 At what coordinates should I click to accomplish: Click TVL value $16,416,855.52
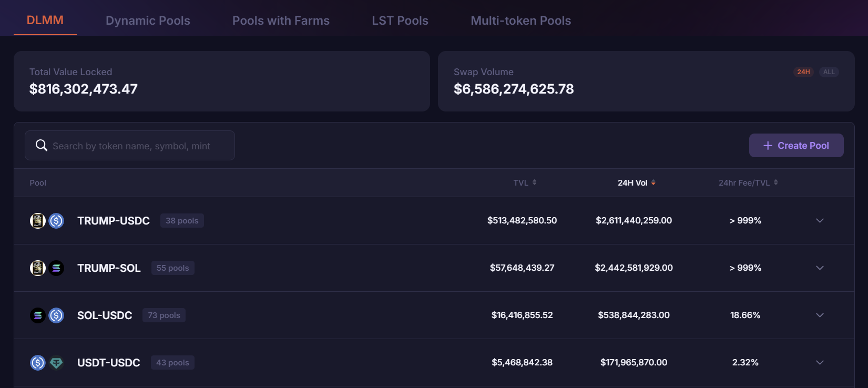(x=522, y=315)
